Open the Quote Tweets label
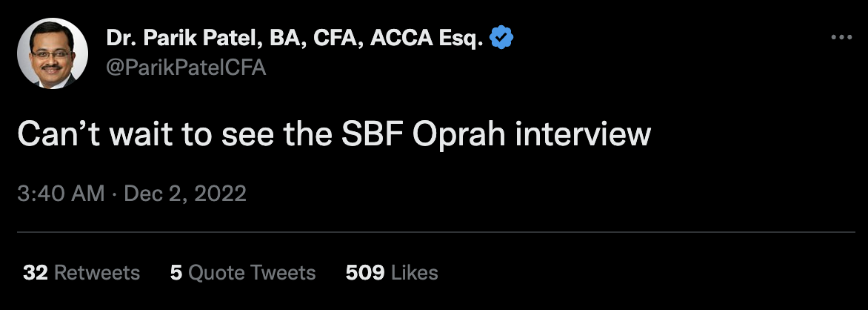Viewport: 868px width, 310px height. point(252,272)
